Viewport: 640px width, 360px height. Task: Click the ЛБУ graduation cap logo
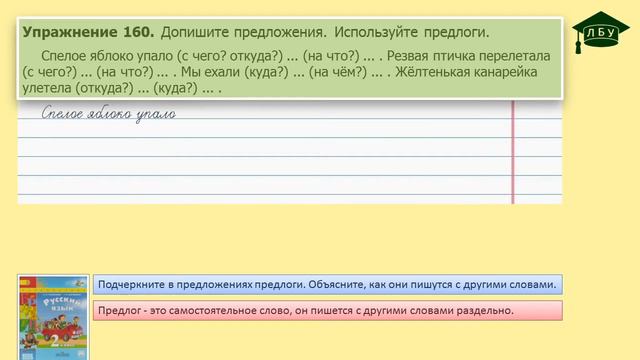600,32
